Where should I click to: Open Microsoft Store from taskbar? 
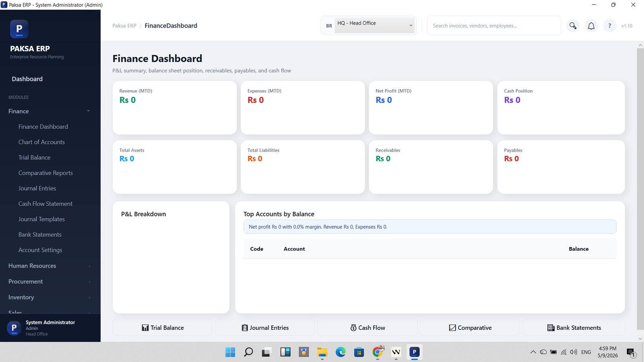click(359, 352)
